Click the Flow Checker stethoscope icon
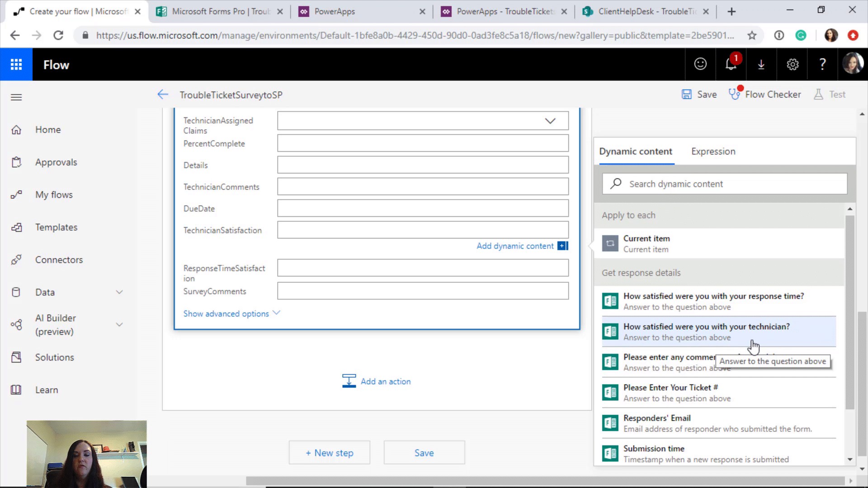868x488 pixels. 735,94
